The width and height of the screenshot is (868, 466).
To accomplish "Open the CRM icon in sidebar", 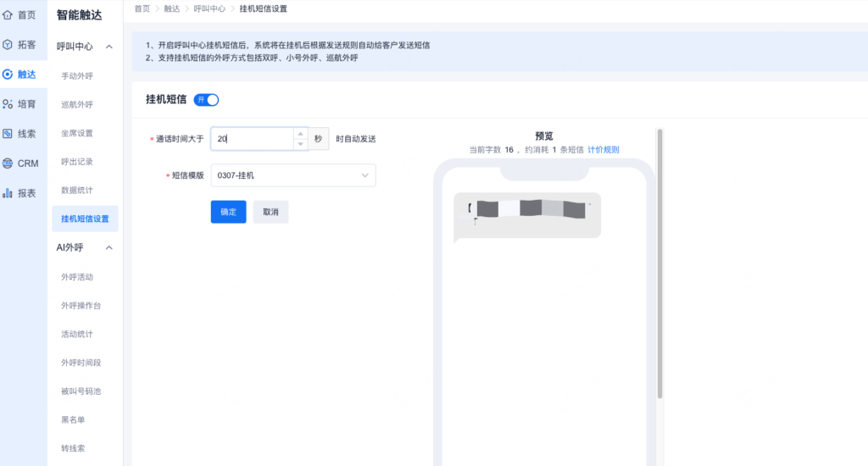I will tap(8, 164).
